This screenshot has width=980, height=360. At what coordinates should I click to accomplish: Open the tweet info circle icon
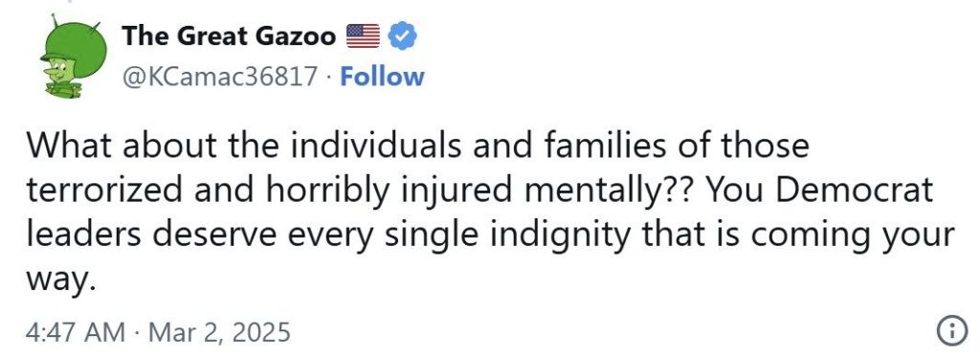949,330
